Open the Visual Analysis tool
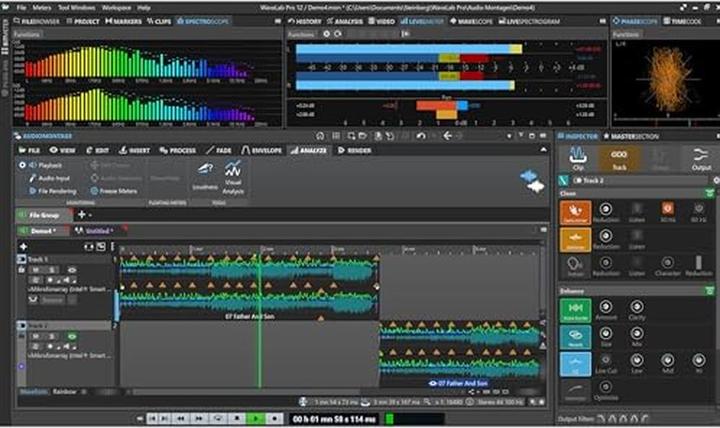The height and width of the screenshot is (428, 720). coord(233,177)
